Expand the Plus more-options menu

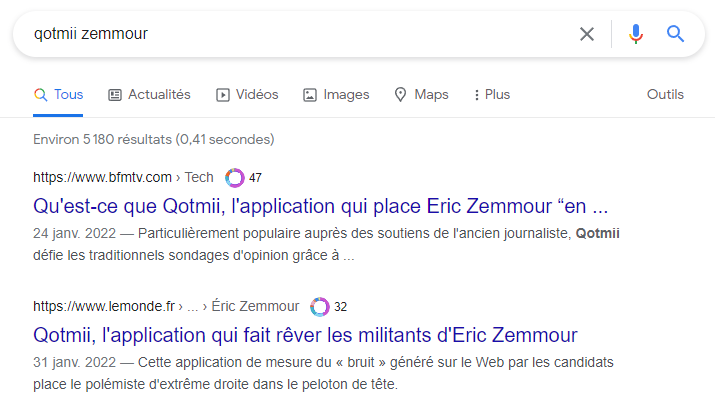click(491, 95)
